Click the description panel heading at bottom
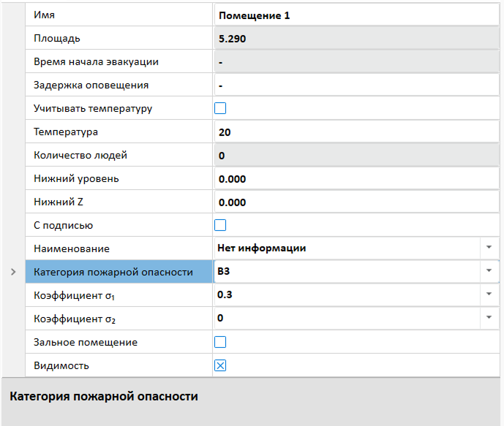This screenshot has height=426, width=504. tap(104, 397)
